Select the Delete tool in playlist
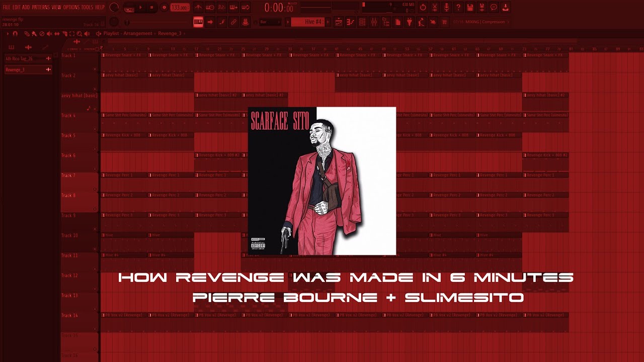The width and height of the screenshot is (644, 362). point(42,34)
